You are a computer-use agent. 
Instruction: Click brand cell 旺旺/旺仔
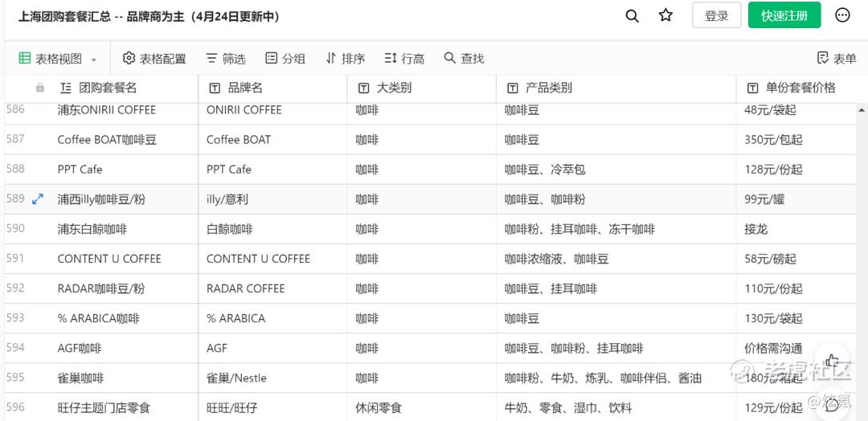[232, 409]
